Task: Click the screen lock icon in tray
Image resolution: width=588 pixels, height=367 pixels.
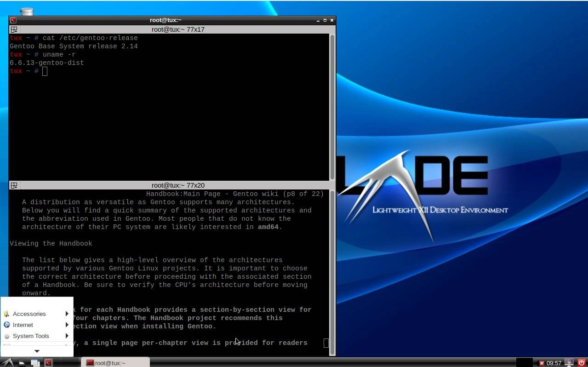Action: pyautogui.click(x=569, y=363)
